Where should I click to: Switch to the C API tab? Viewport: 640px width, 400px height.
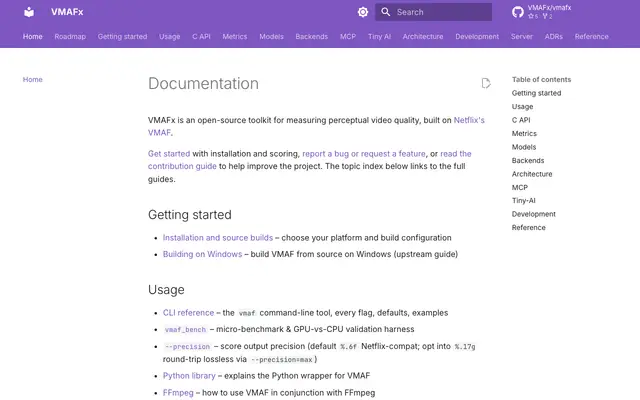pos(201,36)
